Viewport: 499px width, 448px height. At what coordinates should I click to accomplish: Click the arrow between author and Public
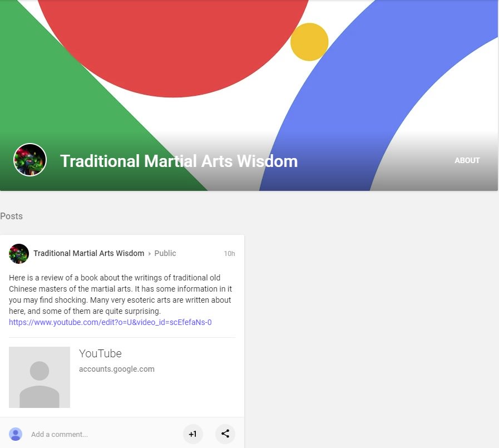point(150,254)
